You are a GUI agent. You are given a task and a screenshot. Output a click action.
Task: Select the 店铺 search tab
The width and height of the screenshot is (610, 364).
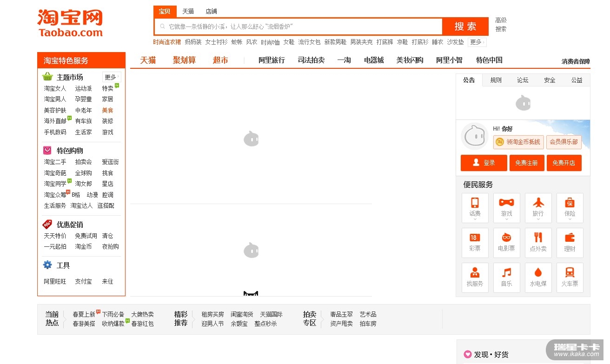click(x=211, y=11)
